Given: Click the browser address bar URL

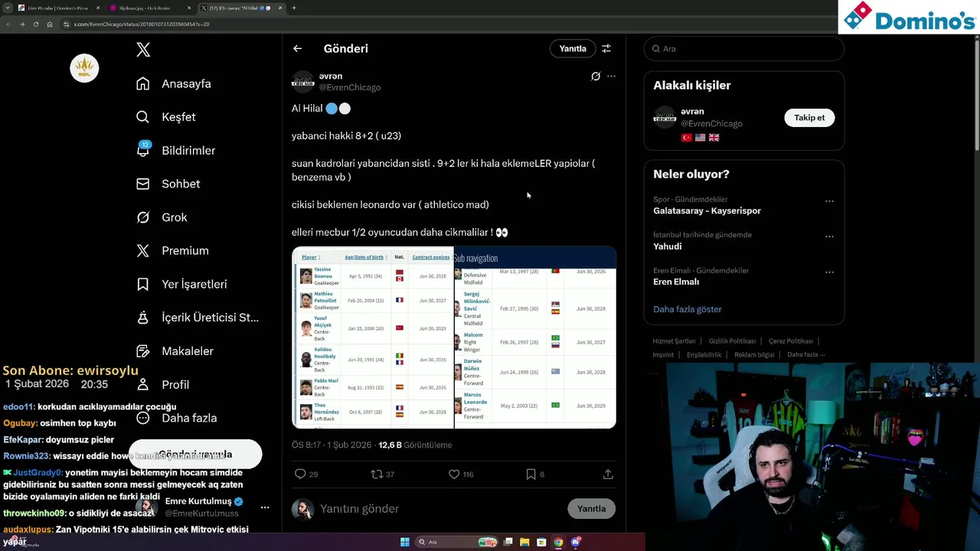Looking at the screenshot, I should coord(142,24).
